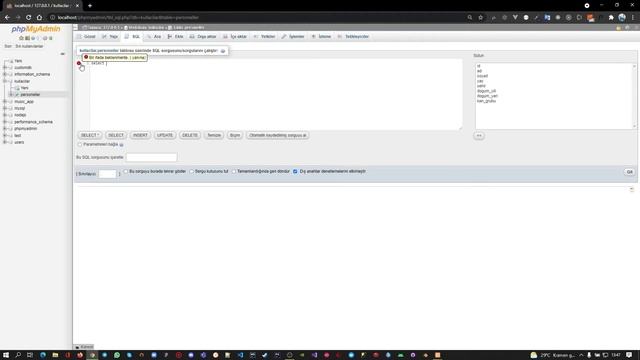Image resolution: width=640 pixels, height=360 pixels.
Task: Select kan_grubu in the column list
Action: point(486,101)
